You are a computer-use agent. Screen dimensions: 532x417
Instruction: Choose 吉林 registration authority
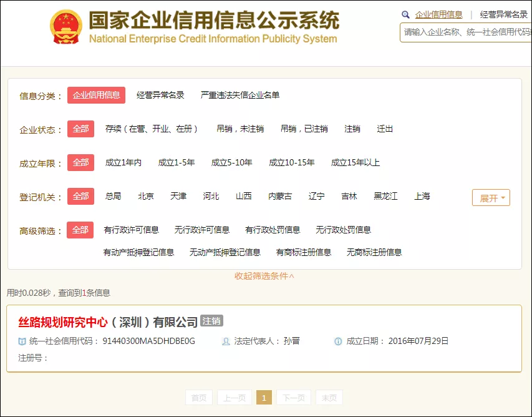(x=349, y=196)
